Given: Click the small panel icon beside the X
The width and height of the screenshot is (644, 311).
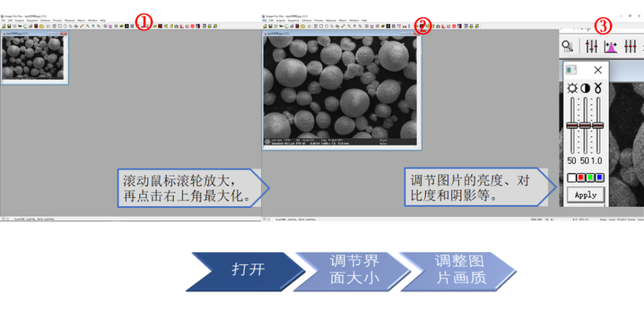Looking at the screenshot, I should (x=571, y=70).
